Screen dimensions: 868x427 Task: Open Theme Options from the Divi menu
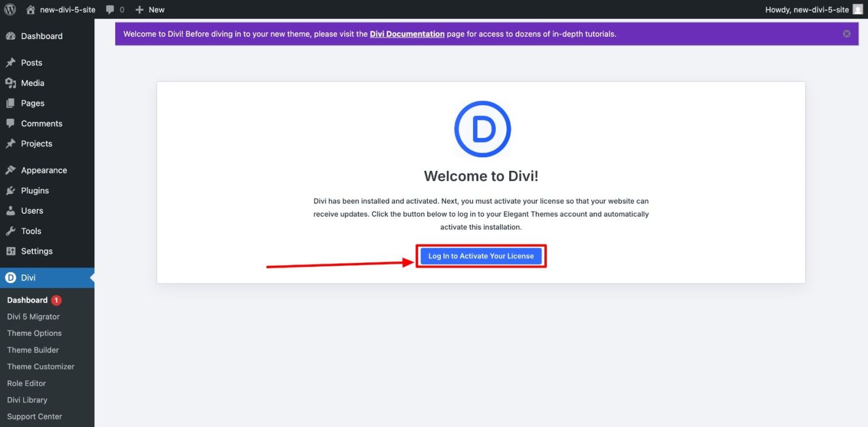[x=34, y=333]
